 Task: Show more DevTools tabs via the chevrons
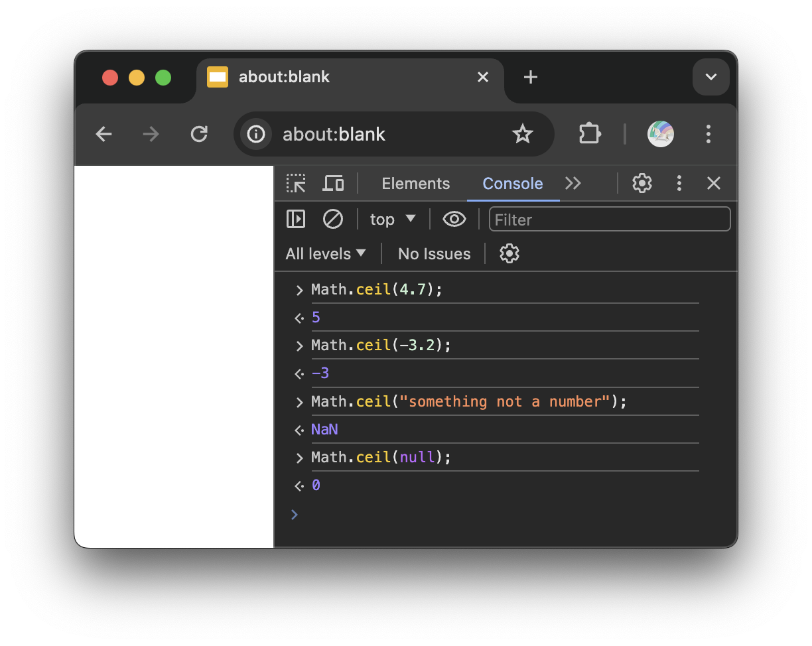[x=573, y=184]
